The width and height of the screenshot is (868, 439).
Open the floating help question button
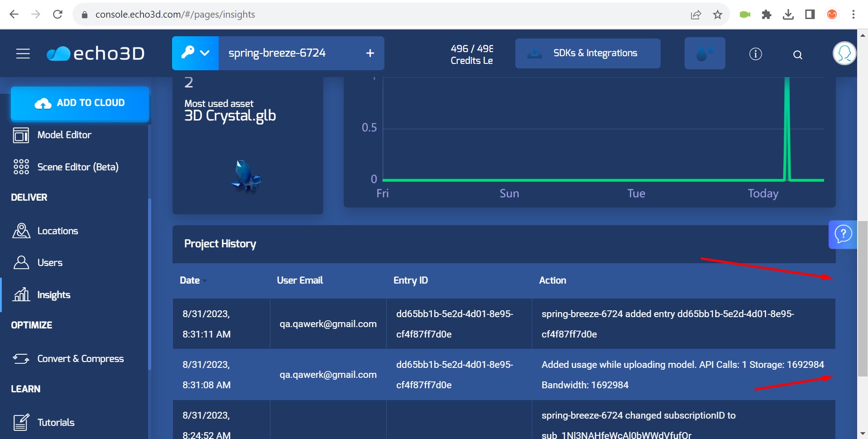tap(843, 235)
